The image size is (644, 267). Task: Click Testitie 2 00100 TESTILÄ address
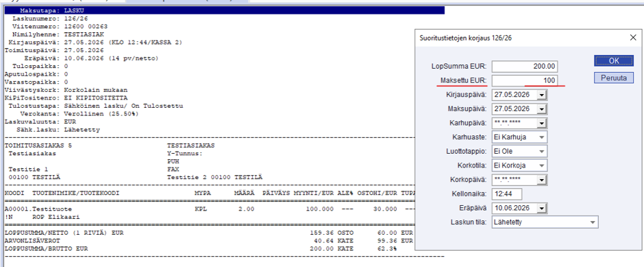pos(215,177)
